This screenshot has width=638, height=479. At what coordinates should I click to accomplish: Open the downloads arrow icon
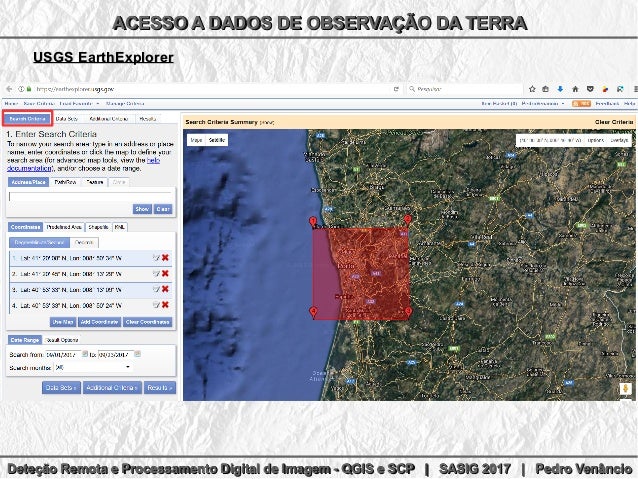[x=560, y=89]
